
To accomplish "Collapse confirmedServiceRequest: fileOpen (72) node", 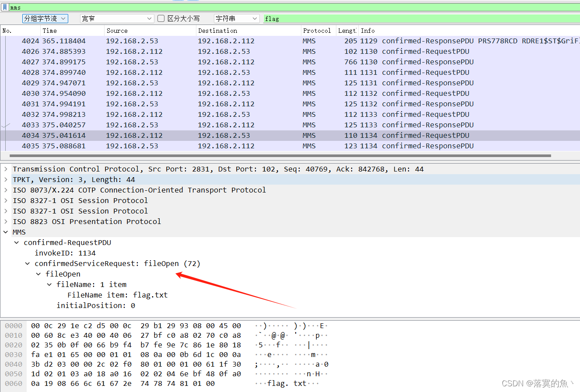I will coord(28,263).
